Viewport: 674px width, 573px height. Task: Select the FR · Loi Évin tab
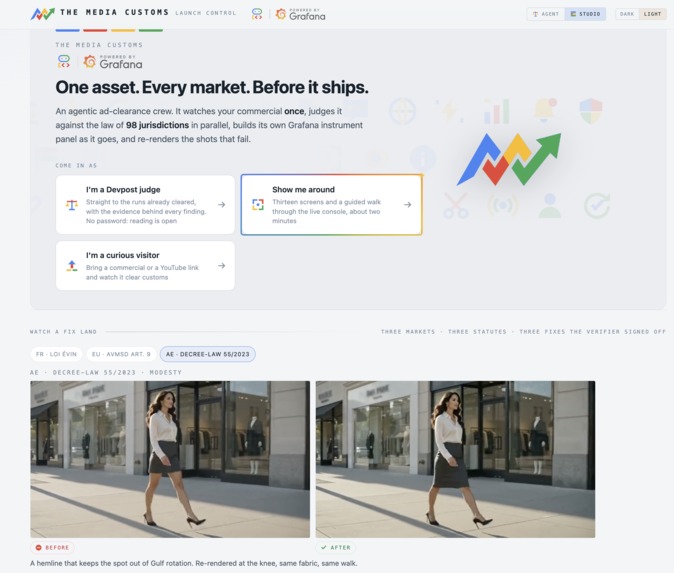click(56, 354)
